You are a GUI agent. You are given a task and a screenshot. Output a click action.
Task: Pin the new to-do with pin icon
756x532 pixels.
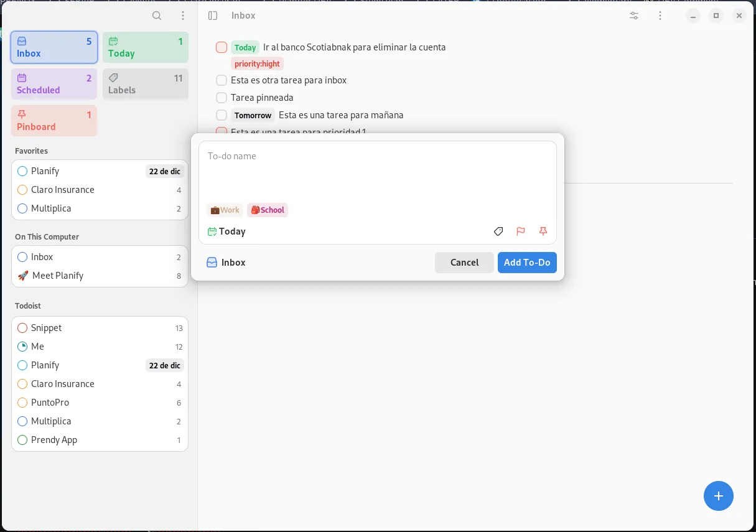point(543,231)
